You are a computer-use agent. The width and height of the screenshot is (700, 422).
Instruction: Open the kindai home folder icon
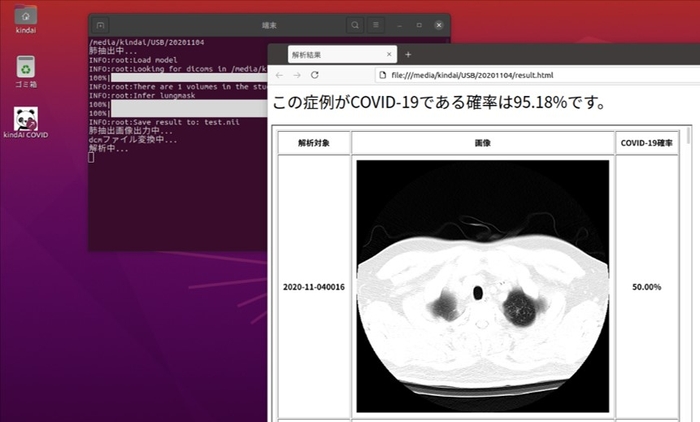pyautogui.click(x=26, y=17)
